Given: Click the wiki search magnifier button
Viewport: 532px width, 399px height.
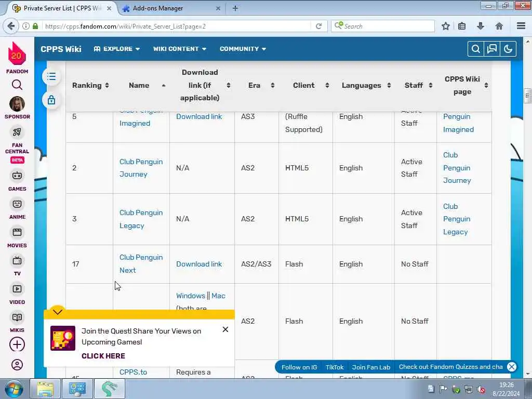Looking at the screenshot, I should pyautogui.click(x=476, y=49).
